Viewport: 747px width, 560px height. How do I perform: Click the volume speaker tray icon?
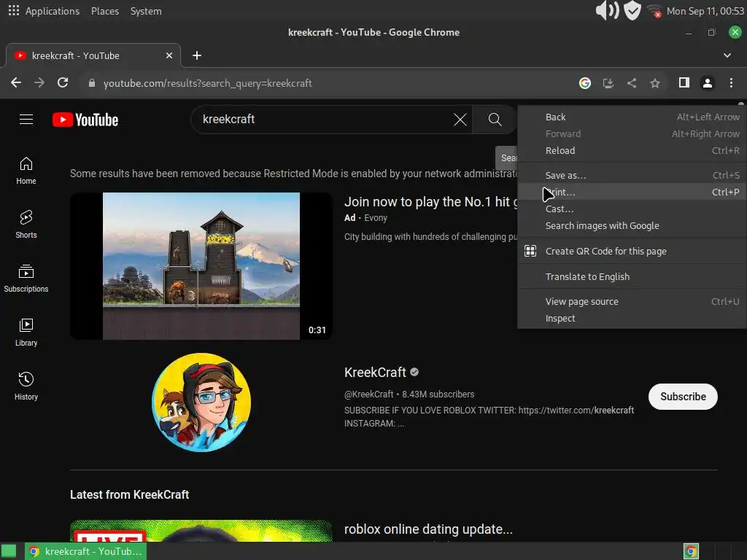click(607, 10)
